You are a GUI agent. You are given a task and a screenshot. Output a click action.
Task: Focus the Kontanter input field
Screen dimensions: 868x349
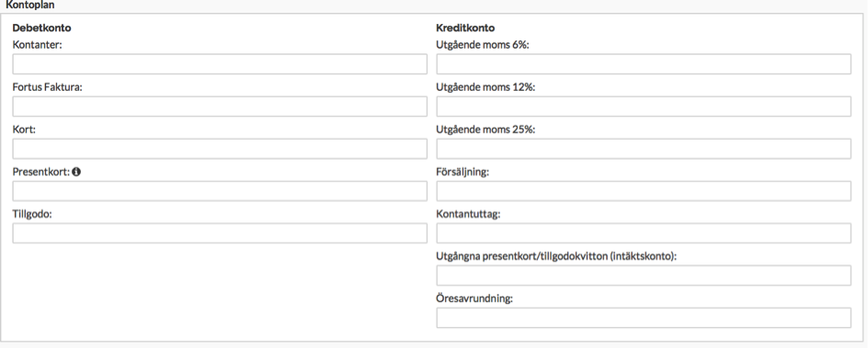coord(220,64)
